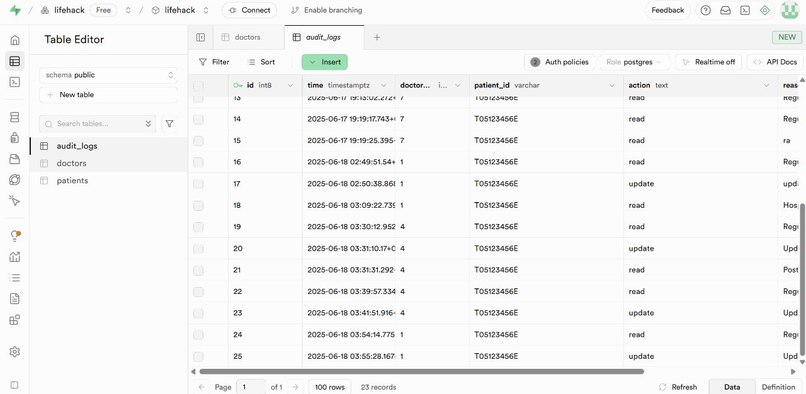Click the horizontal scrollbar under the table
806x394 pixels.
[x=422, y=371]
